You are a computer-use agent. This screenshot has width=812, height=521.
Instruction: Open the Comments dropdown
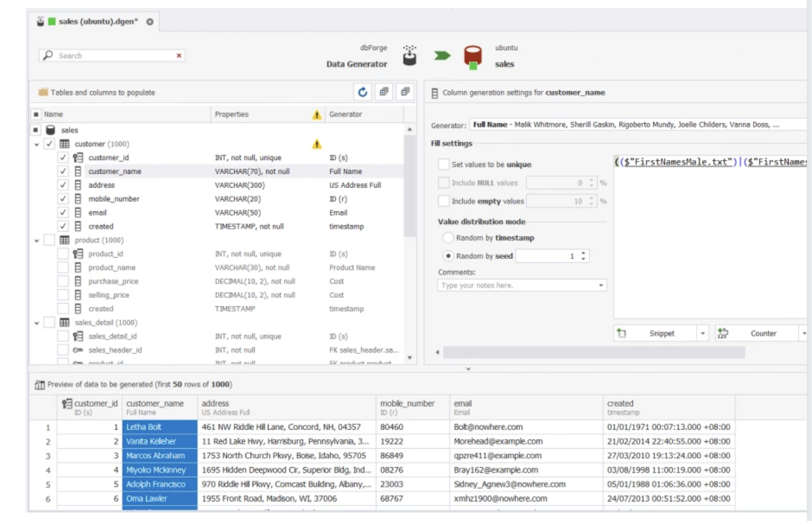coord(601,285)
